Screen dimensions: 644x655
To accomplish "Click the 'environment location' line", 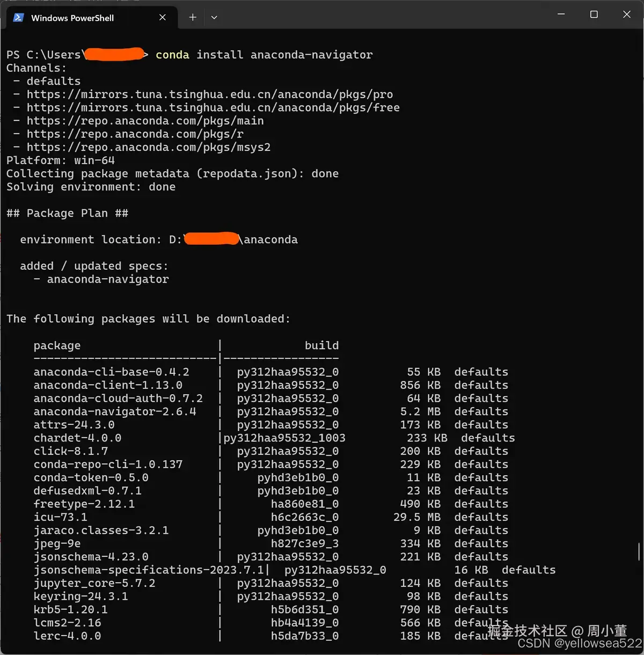I will pyautogui.click(x=159, y=240).
